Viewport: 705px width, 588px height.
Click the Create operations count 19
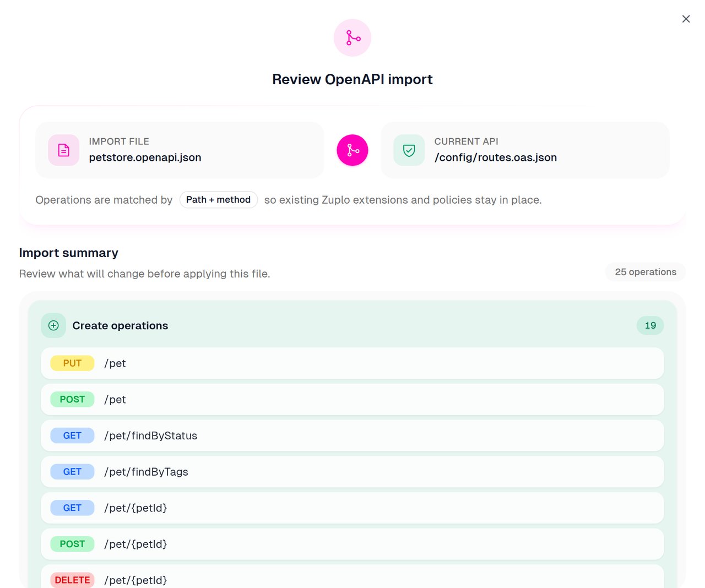pyautogui.click(x=650, y=325)
